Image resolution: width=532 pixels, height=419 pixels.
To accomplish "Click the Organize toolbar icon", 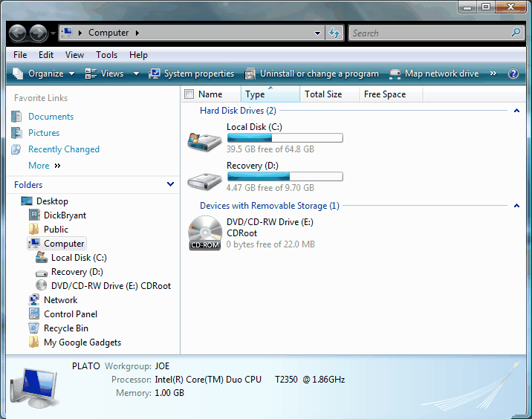I will (18, 74).
